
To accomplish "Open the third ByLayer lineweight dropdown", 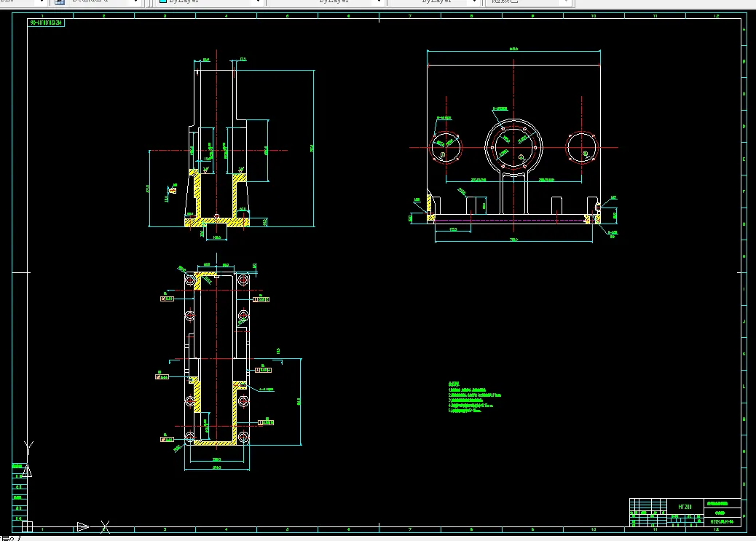I will click(x=434, y=2).
